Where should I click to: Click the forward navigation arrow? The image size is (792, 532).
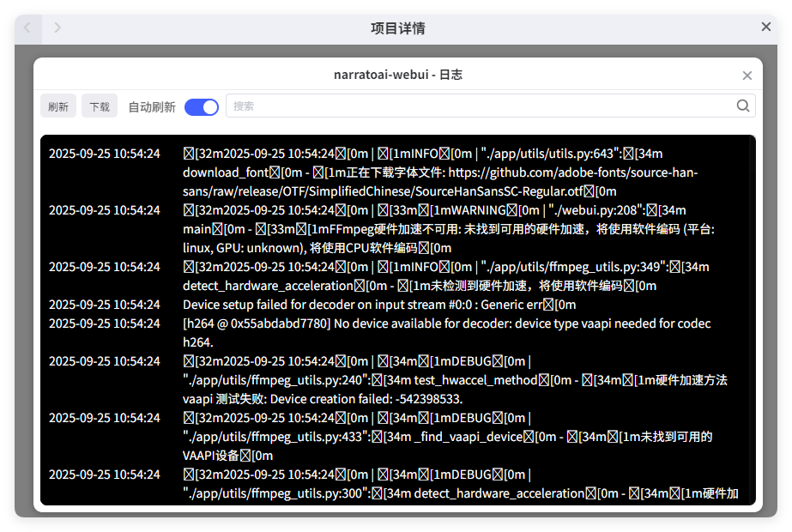pos(57,27)
